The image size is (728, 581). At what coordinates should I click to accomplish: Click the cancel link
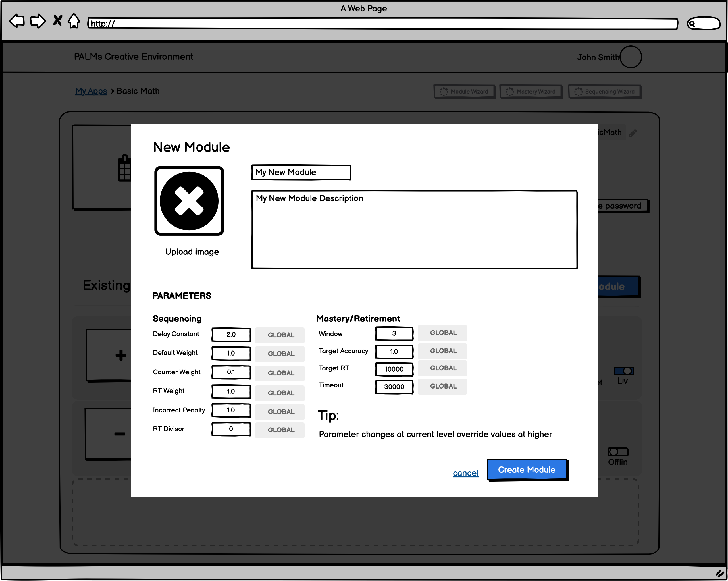click(x=466, y=473)
